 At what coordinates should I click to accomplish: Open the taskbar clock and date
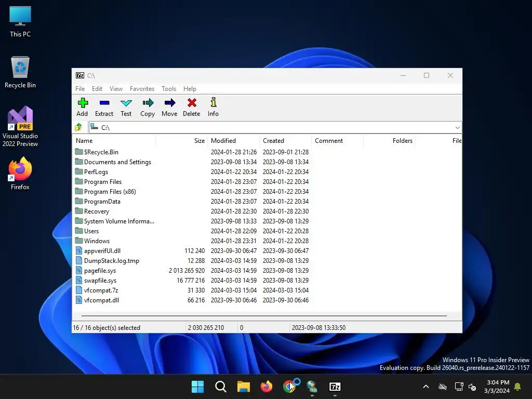pos(497,387)
